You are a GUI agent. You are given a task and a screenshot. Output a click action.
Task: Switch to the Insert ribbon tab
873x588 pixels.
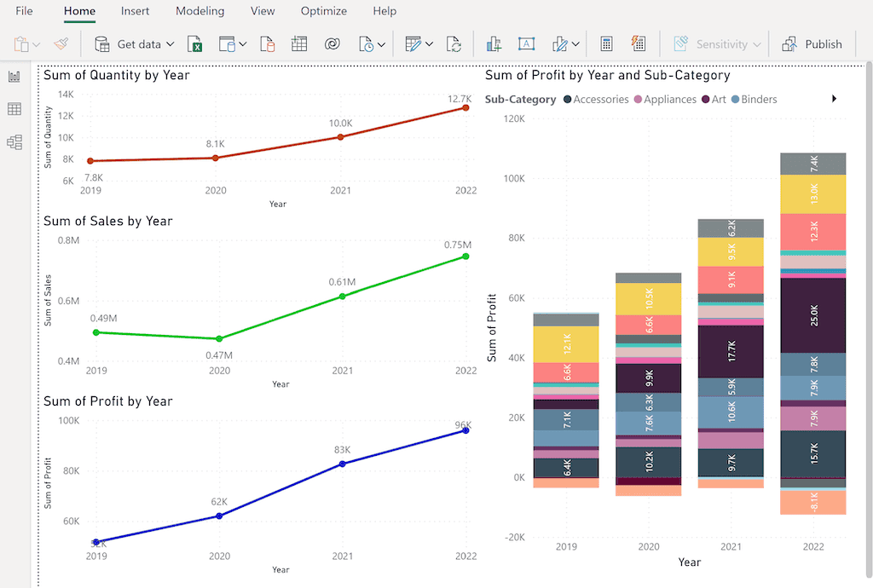[x=135, y=11]
